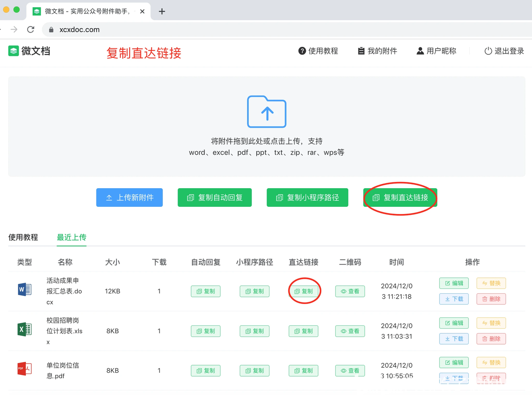This screenshot has width=532, height=395.
Task: Copy 直达链接 for 单位岗位信息.pdf row
Action: (x=303, y=370)
